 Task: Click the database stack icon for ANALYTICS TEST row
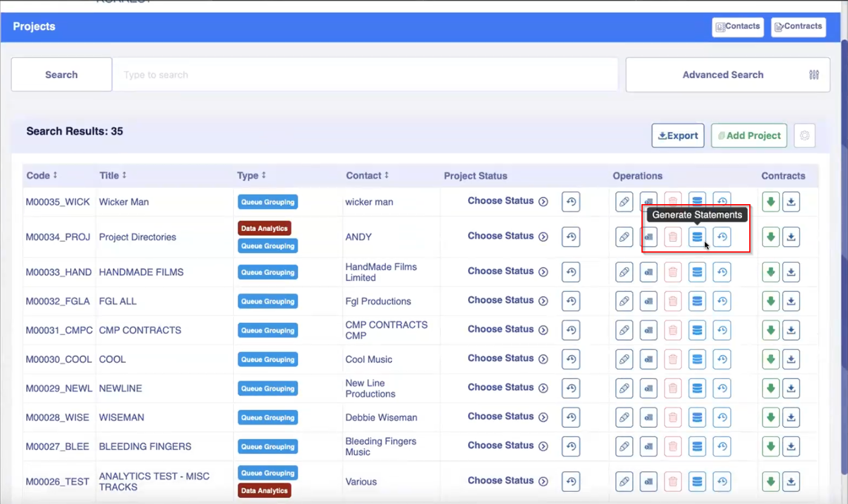tap(697, 482)
